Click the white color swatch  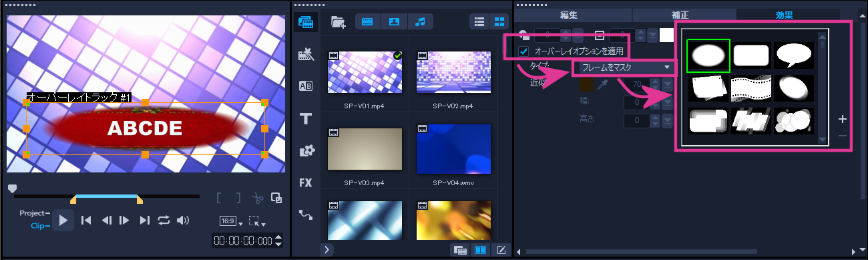pyautogui.click(x=666, y=35)
